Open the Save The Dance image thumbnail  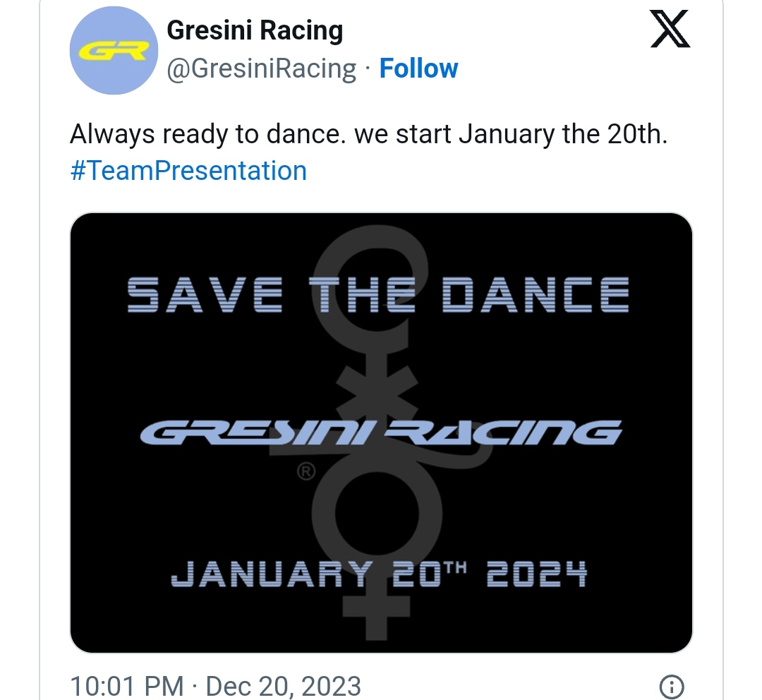pyautogui.click(x=381, y=433)
